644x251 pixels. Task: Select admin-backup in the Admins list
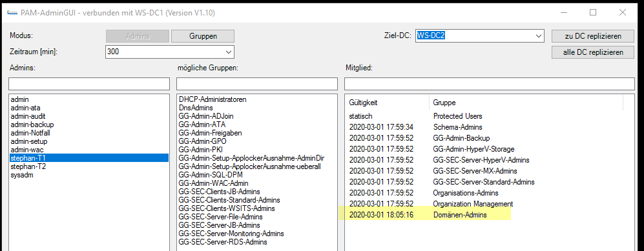88,125
